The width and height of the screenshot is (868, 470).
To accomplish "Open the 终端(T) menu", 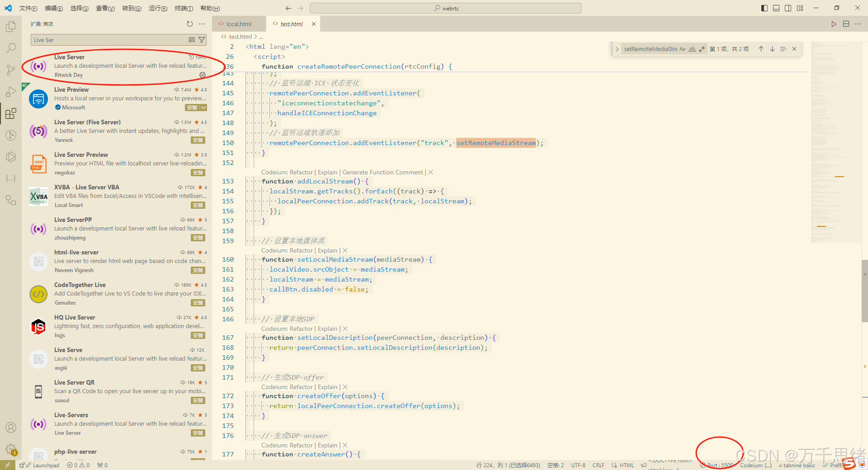I will click(x=184, y=8).
